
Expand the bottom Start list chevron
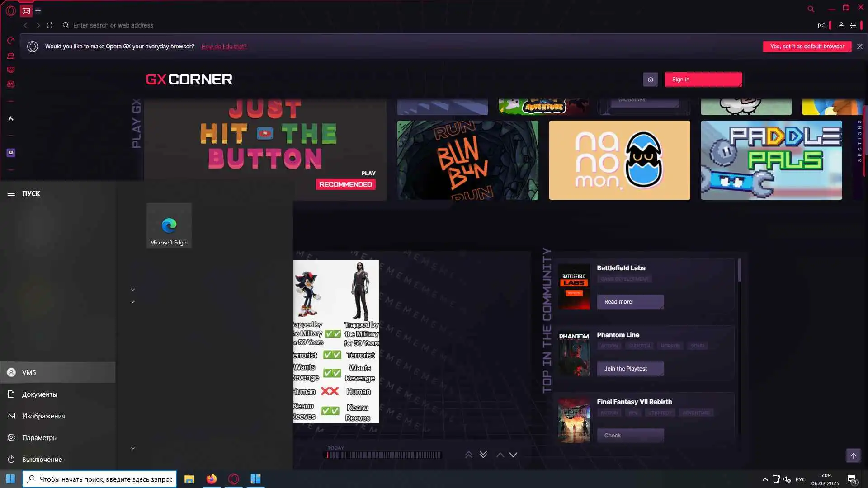click(x=133, y=448)
